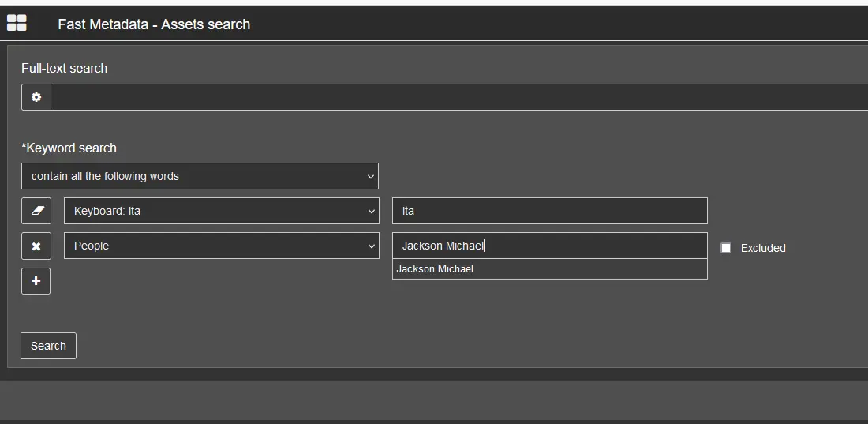Click the "ita" keyword value field
The width and height of the screenshot is (868, 424).
tap(549, 211)
